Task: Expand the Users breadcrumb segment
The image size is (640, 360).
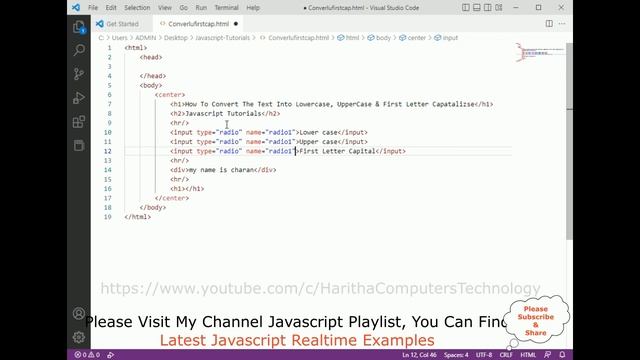Action: click(120, 38)
